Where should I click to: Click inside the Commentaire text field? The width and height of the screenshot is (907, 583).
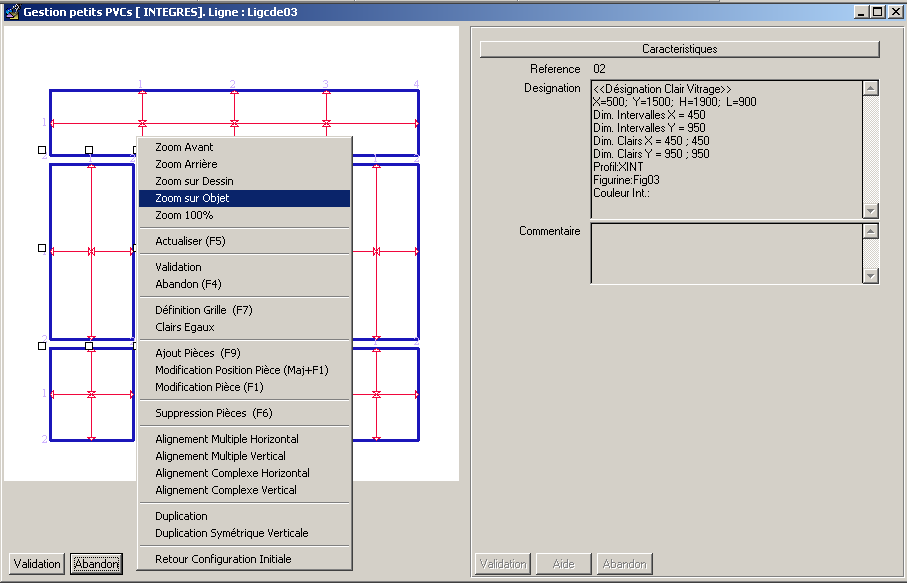point(725,253)
